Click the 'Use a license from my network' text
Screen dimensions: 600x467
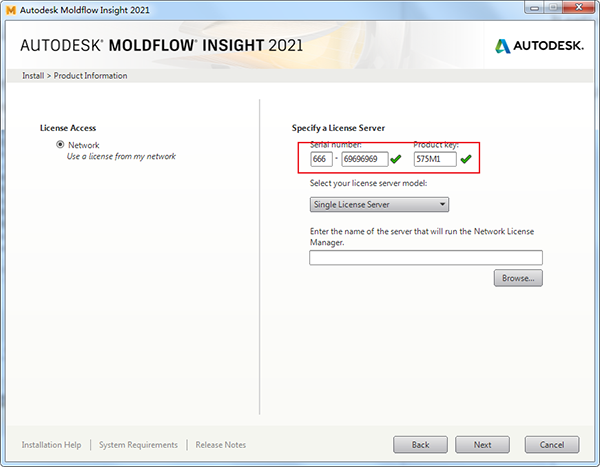pos(121,156)
